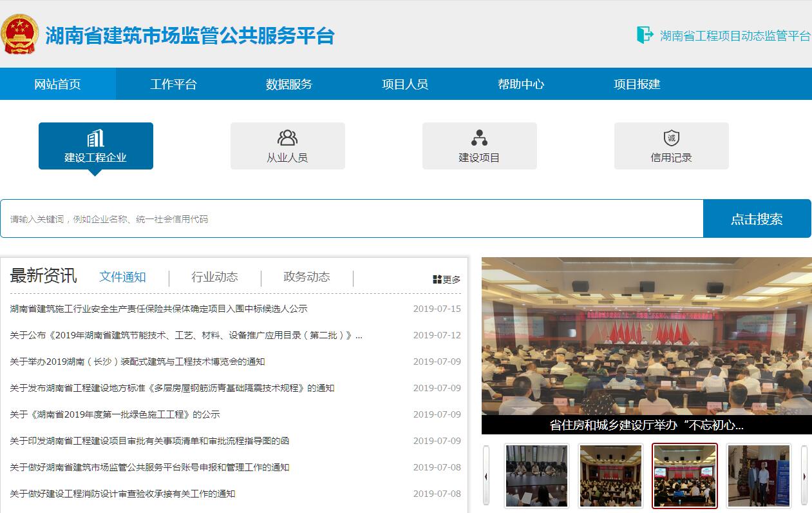812x513 pixels.
Task: Select the 从业人员 people icon
Action: (287, 138)
